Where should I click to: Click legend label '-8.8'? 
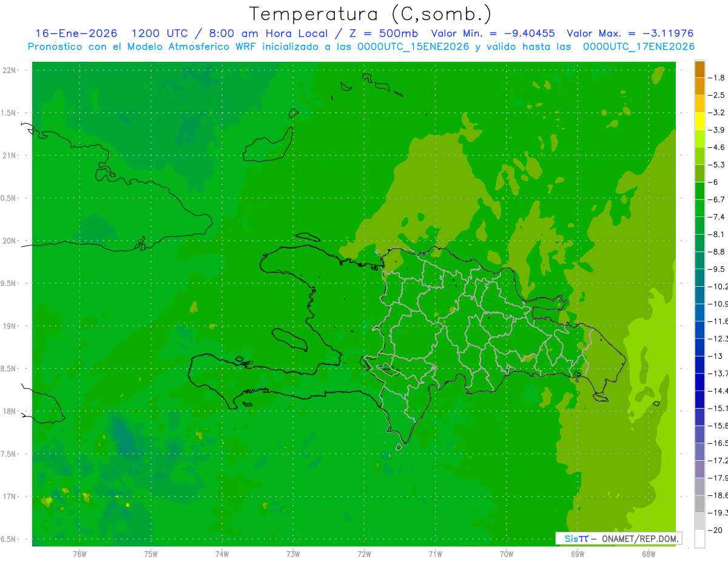point(716,252)
